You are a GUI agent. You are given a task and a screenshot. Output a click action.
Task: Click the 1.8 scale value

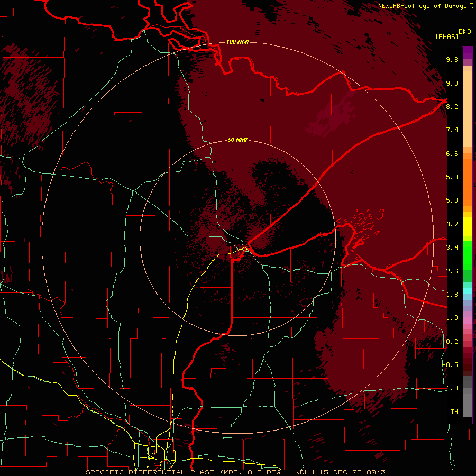tap(452, 295)
